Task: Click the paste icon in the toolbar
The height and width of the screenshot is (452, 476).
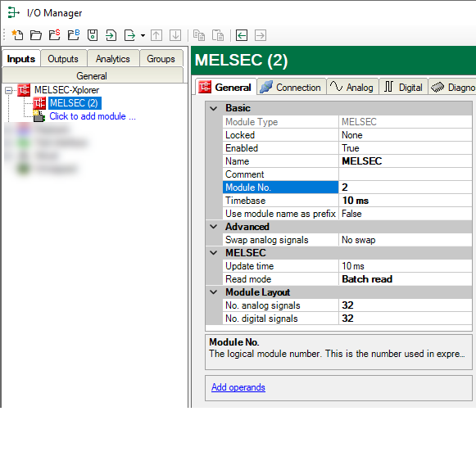Action: click(218, 35)
